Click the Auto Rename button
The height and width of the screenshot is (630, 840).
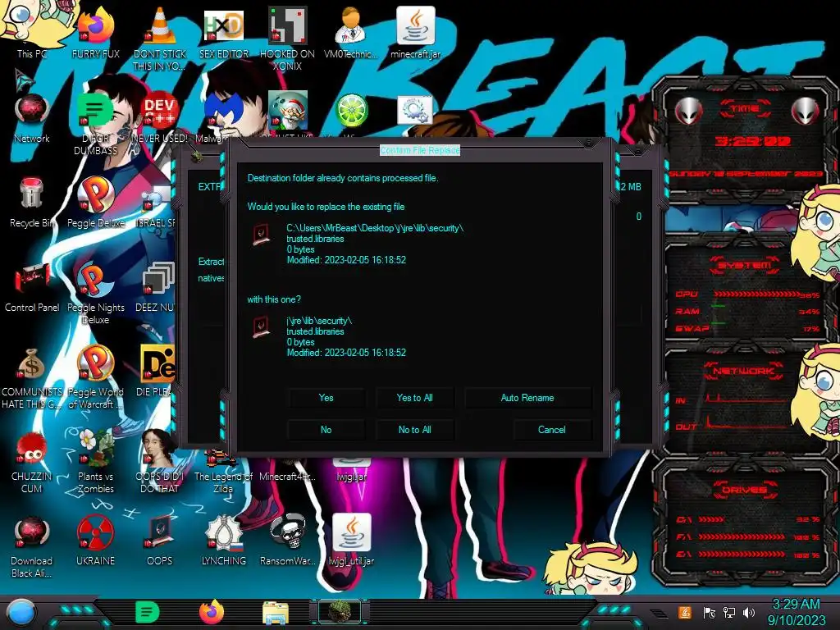pos(527,398)
